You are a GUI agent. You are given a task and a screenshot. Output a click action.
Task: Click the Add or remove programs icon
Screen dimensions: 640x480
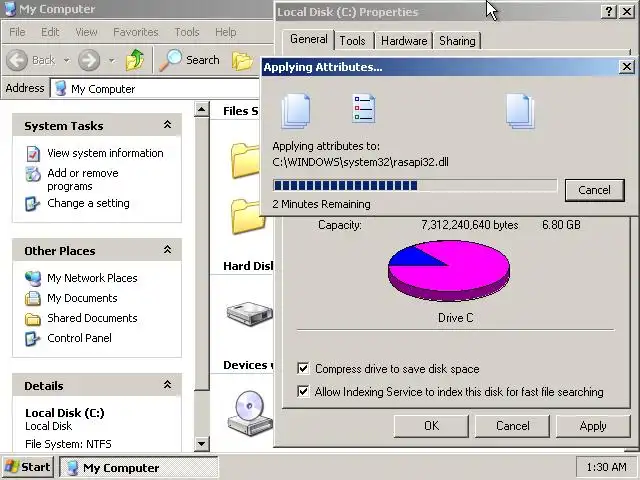point(33,174)
